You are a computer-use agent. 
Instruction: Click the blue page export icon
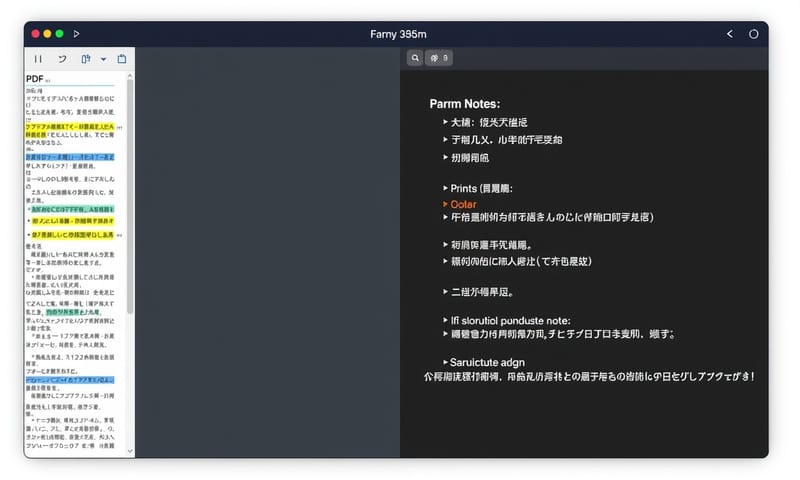click(86, 59)
